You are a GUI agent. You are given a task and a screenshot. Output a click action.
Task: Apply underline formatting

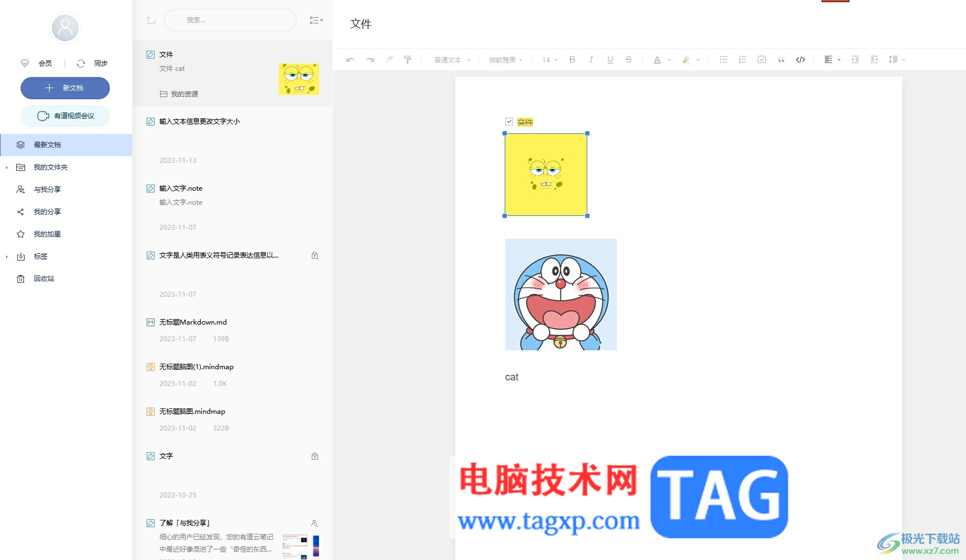click(x=610, y=60)
